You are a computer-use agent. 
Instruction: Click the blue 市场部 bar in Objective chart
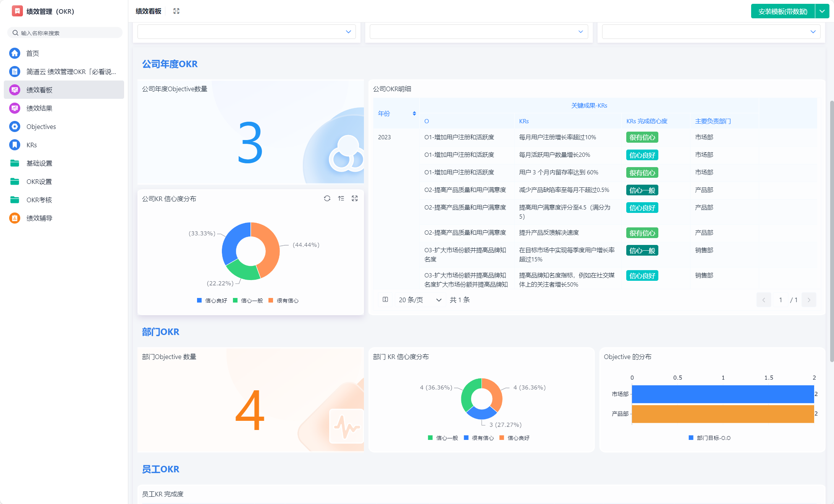pyautogui.click(x=722, y=394)
